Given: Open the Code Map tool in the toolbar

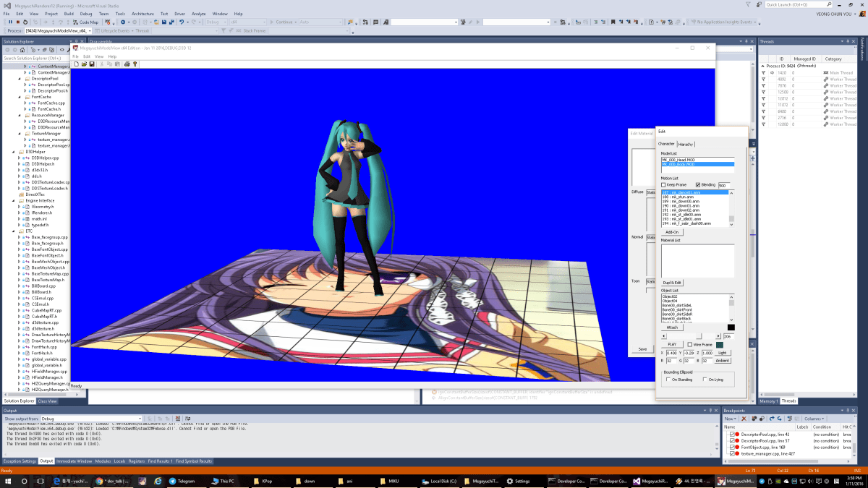Looking at the screenshot, I should (87, 22).
